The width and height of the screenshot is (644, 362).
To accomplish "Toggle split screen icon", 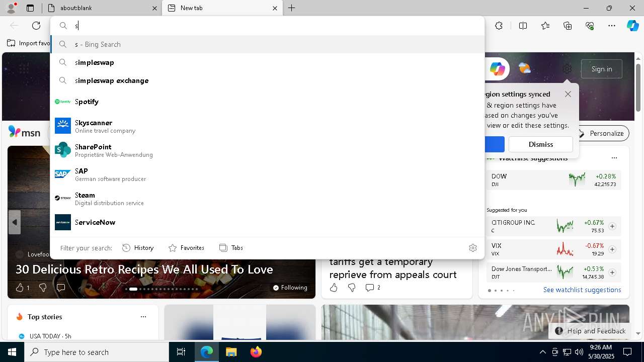I will (523, 26).
